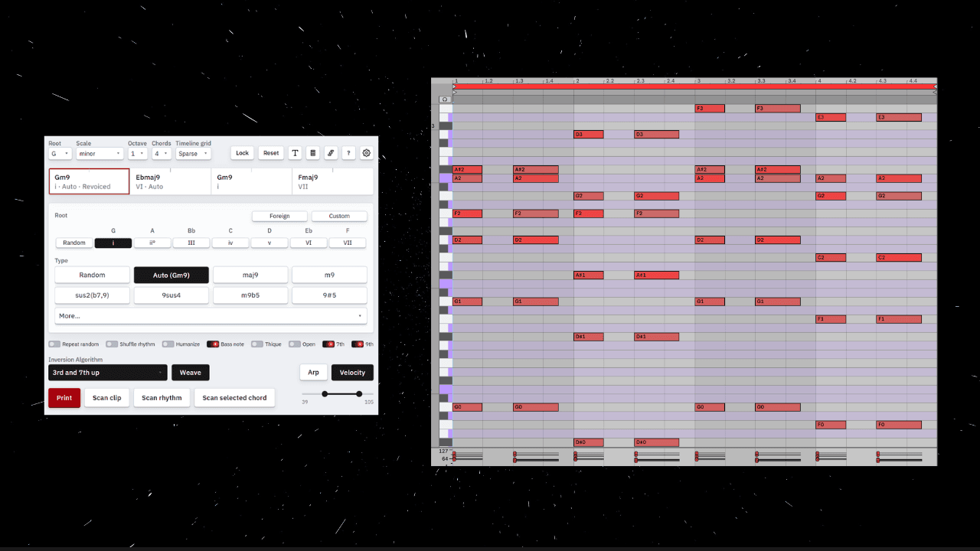Click the lower velocity slider handle at 39
The image size is (980, 551).
coord(325,393)
